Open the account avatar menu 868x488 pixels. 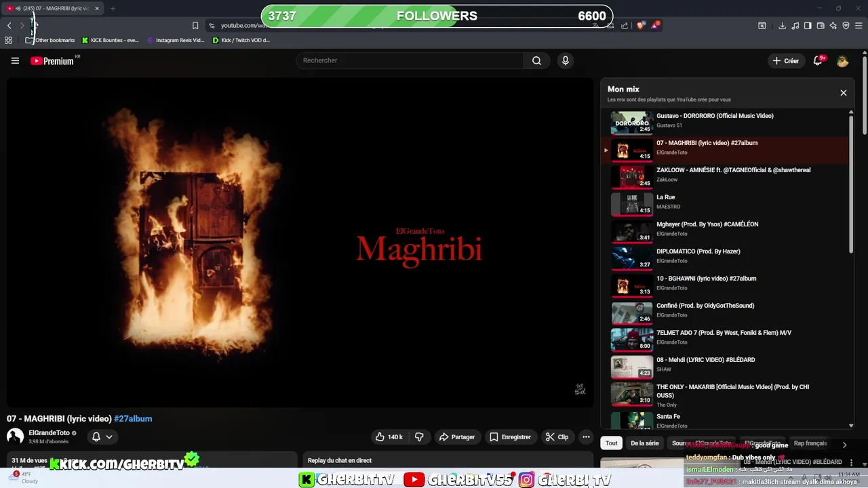(842, 61)
